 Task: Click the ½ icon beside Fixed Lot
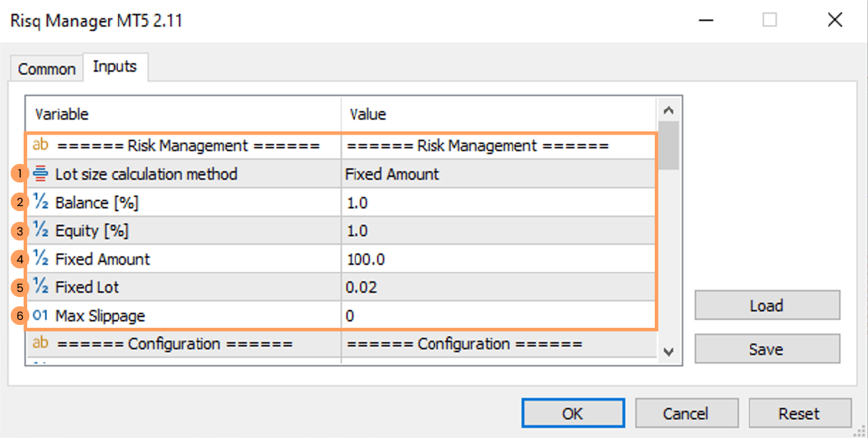click(x=41, y=287)
